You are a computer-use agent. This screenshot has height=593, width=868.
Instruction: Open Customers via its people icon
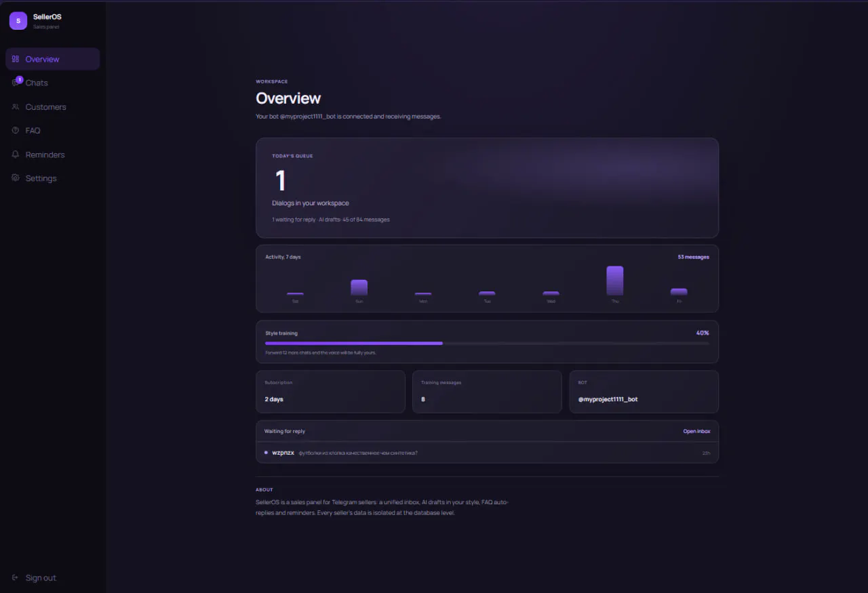tap(15, 107)
